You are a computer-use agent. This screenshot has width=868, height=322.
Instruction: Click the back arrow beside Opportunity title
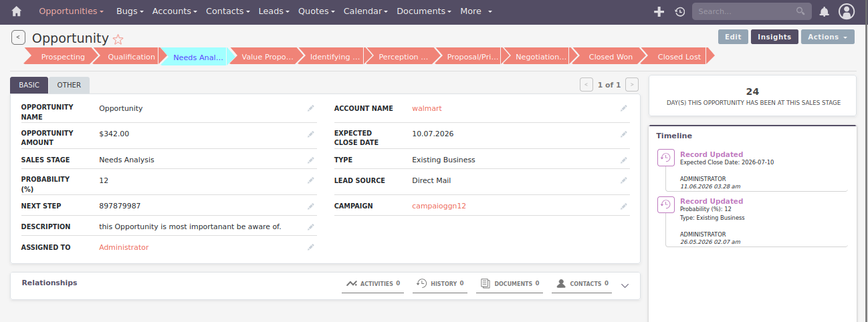(x=18, y=37)
